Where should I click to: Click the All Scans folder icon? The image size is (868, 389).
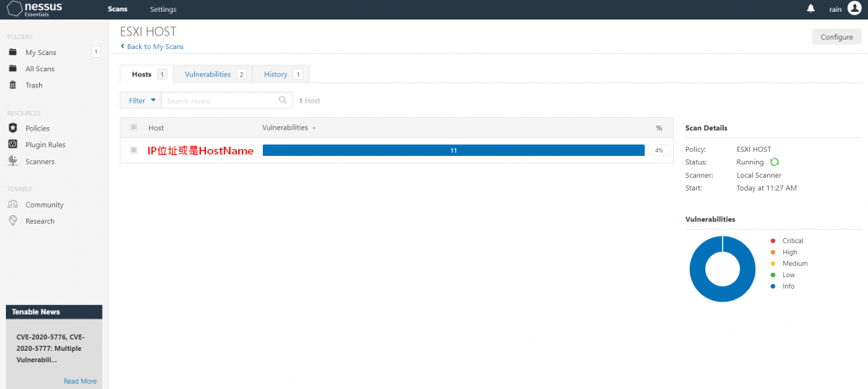pyautogui.click(x=13, y=69)
